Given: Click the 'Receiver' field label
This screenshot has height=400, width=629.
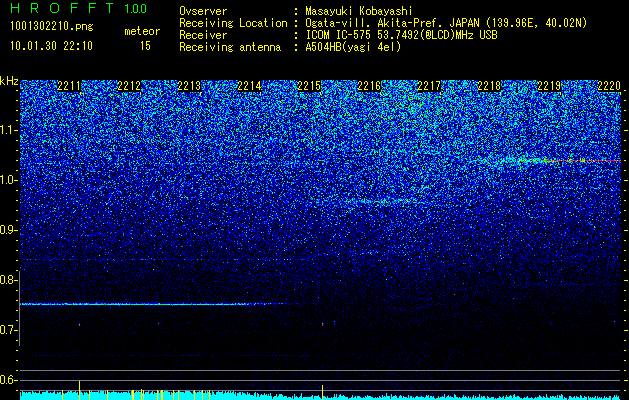Looking at the screenshot, I should coord(203,35).
